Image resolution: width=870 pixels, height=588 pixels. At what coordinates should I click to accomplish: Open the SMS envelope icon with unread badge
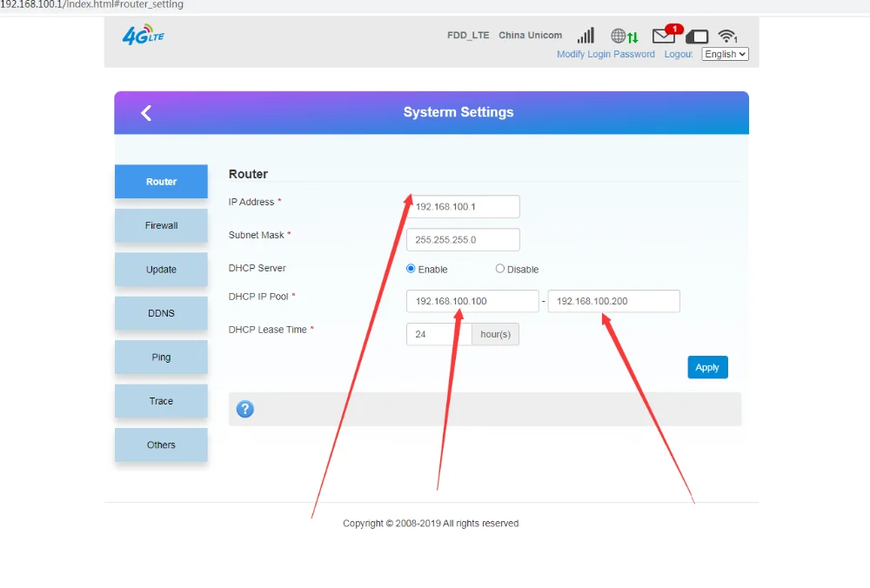coord(666,35)
